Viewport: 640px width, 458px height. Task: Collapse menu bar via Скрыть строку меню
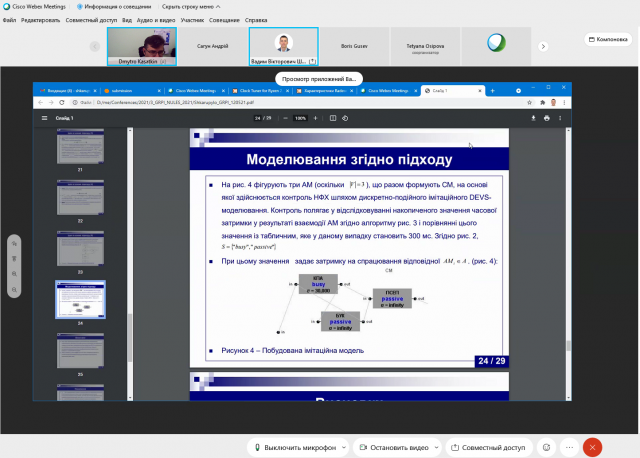[191, 7]
